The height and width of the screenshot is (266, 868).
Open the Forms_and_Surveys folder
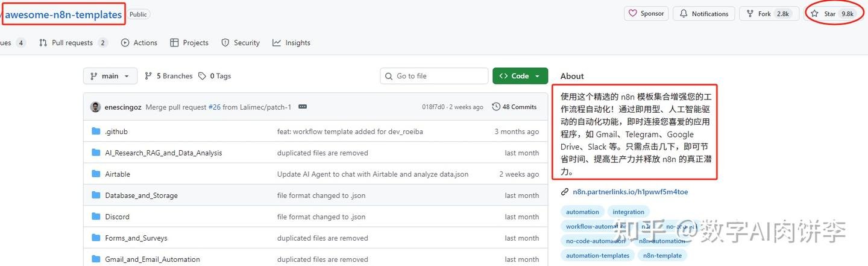click(136, 238)
